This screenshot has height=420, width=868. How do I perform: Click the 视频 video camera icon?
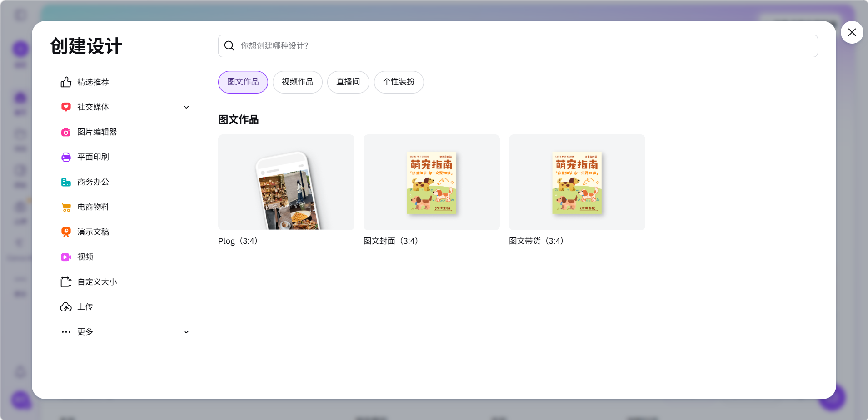click(66, 257)
